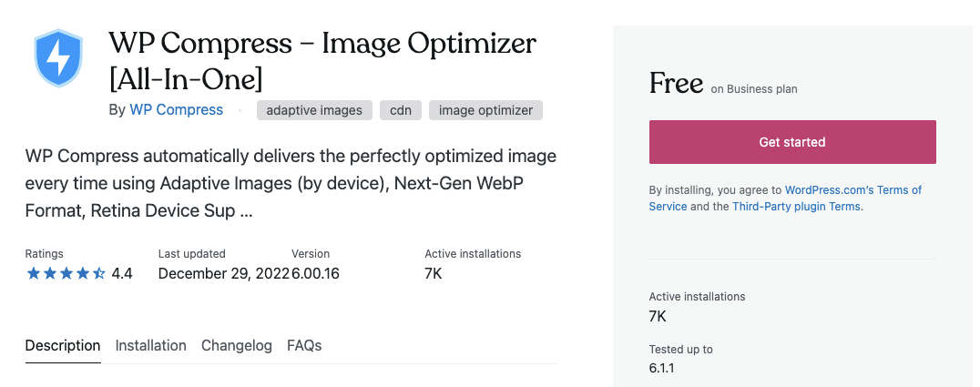Image resolution: width=980 pixels, height=387 pixels.
Task: Select the 'cdn' tag
Action: click(x=401, y=111)
